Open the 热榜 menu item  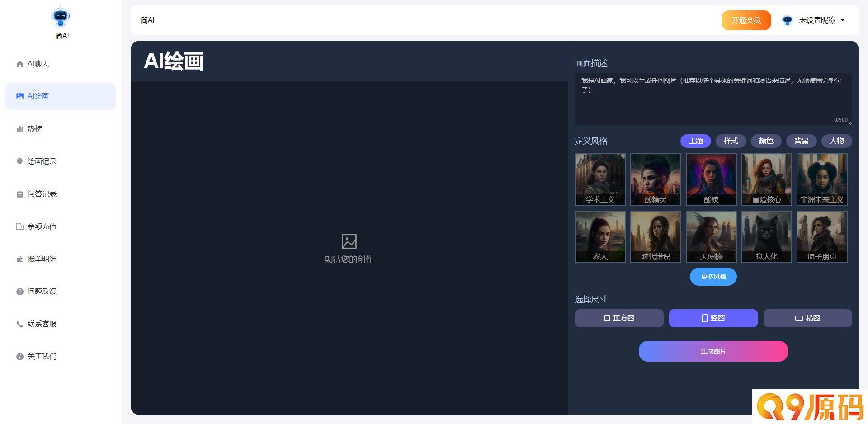point(61,129)
